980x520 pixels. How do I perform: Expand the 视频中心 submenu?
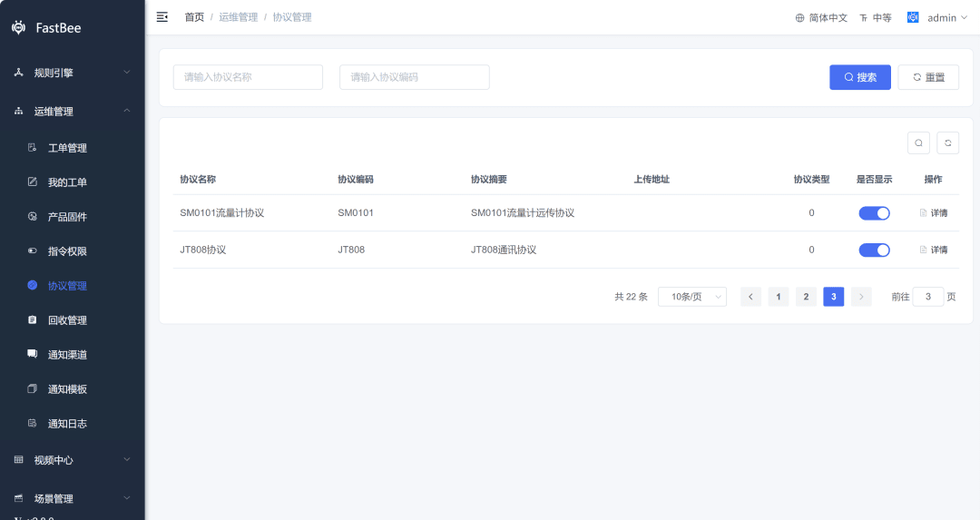(x=127, y=459)
